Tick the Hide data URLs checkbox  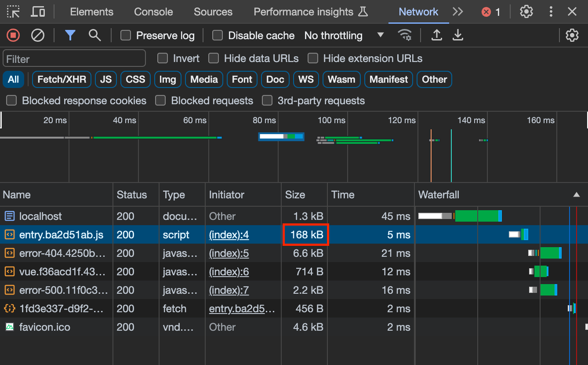pos(214,58)
